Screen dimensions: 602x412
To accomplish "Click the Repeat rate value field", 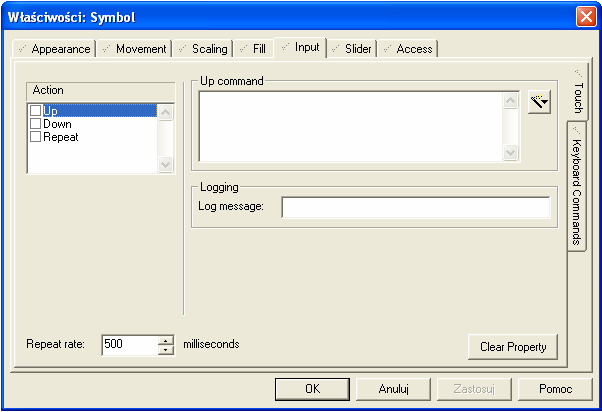I will coord(130,344).
